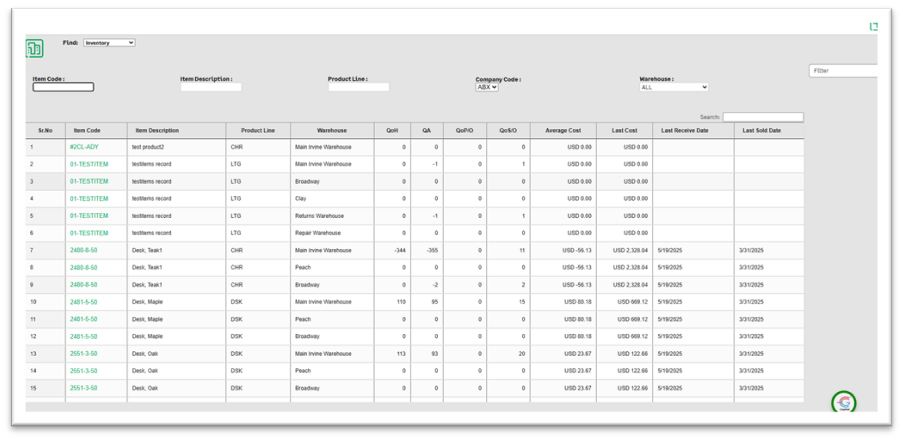The height and width of the screenshot is (440, 903).
Task: Click the green app logo icon
Action: tap(34, 49)
